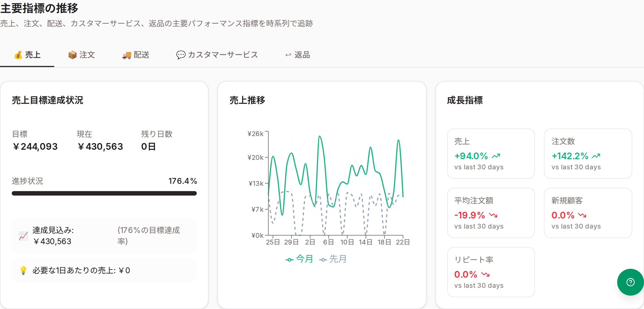Click the 新規顧客 label

click(567, 201)
